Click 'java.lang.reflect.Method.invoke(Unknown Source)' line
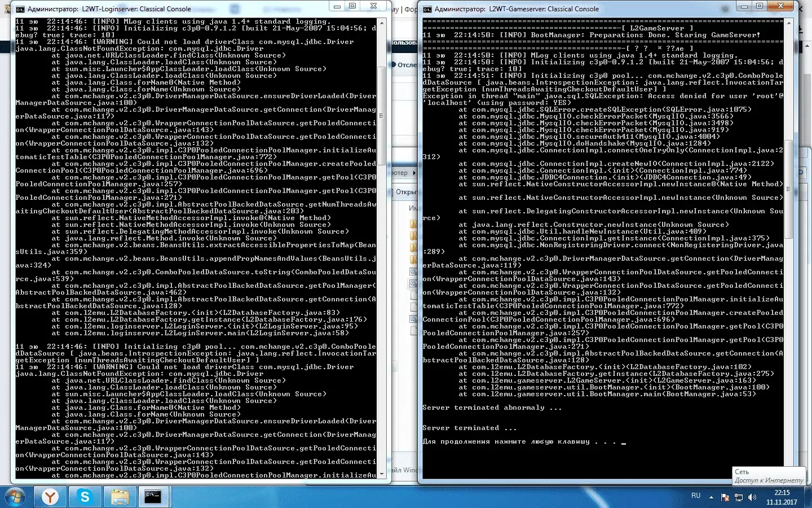 click(171, 238)
